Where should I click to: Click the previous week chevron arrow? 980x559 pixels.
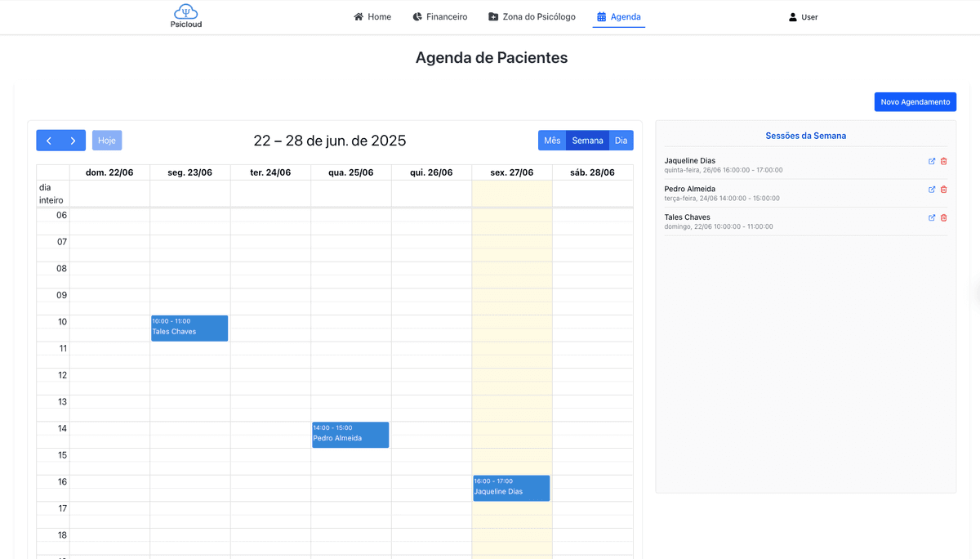click(x=48, y=140)
